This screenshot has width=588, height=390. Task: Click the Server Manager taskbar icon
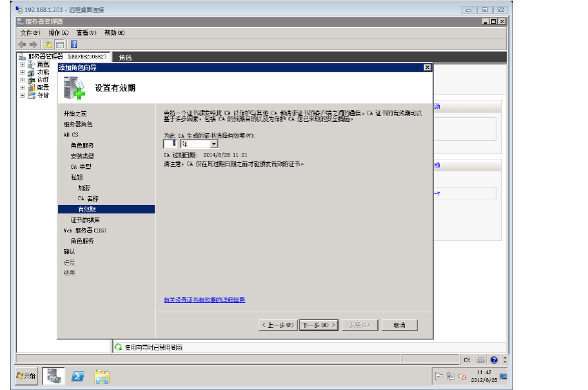point(53,376)
